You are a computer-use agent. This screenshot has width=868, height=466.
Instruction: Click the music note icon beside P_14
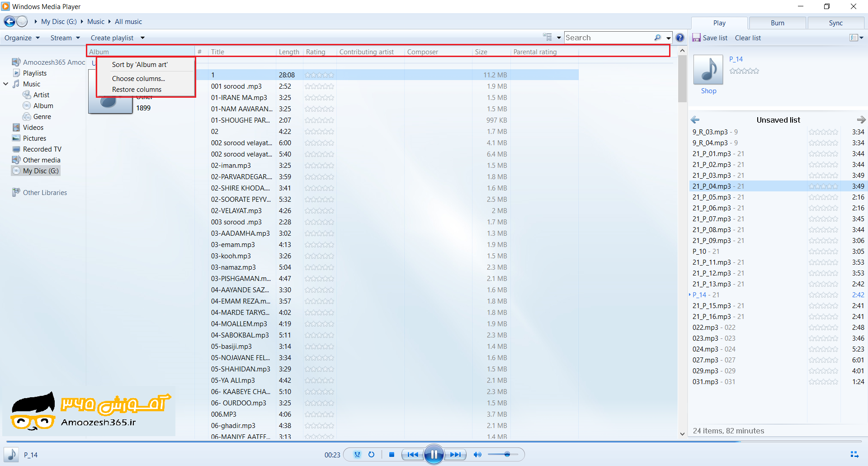pos(11,455)
